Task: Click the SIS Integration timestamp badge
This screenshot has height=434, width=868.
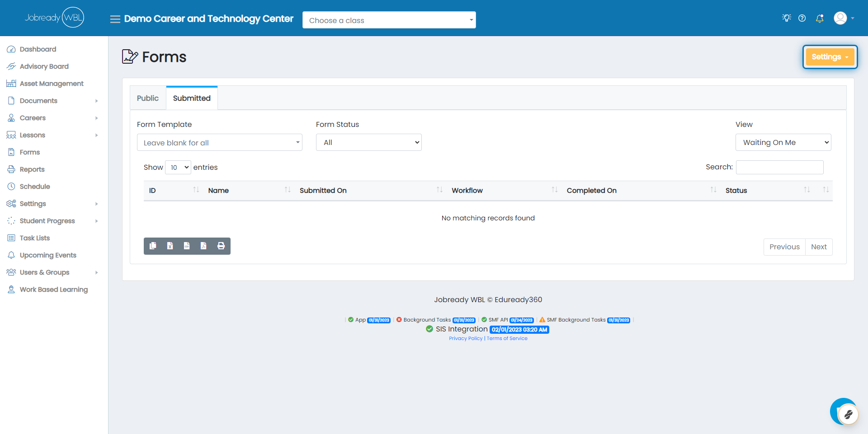Action: 519,330
